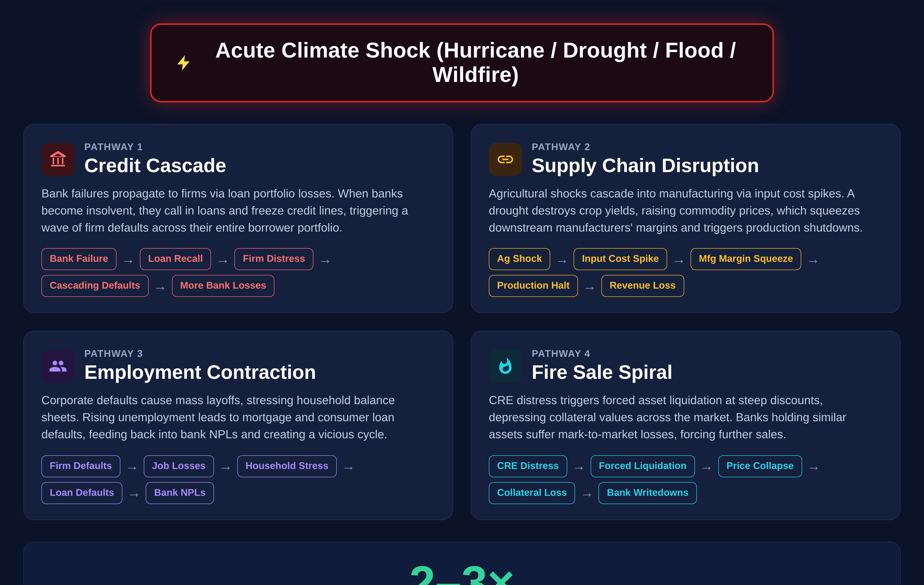Click the Cascading Defaults tag
The width and height of the screenshot is (924, 585).
coord(95,286)
